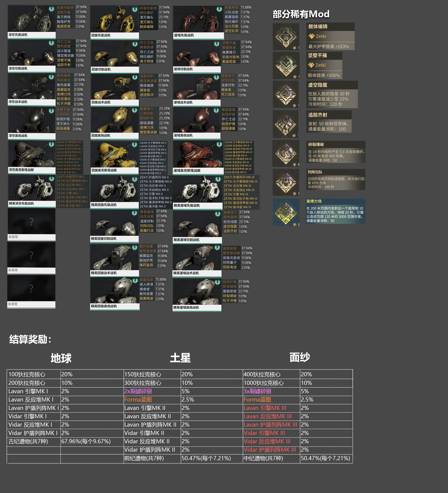This screenshot has height=493, width=448.
Task: Click the faction emblem on 回旋切割战机 image
Action: pos(135,44)
